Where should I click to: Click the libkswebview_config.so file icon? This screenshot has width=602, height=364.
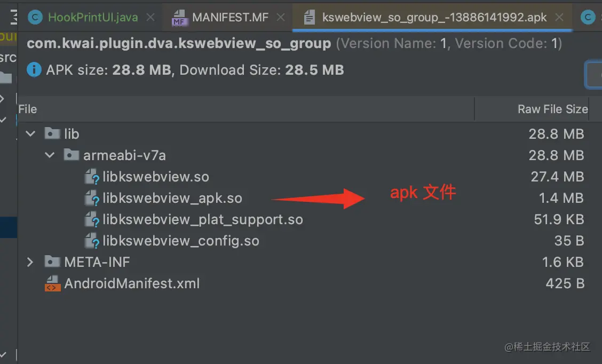point(92,241)
